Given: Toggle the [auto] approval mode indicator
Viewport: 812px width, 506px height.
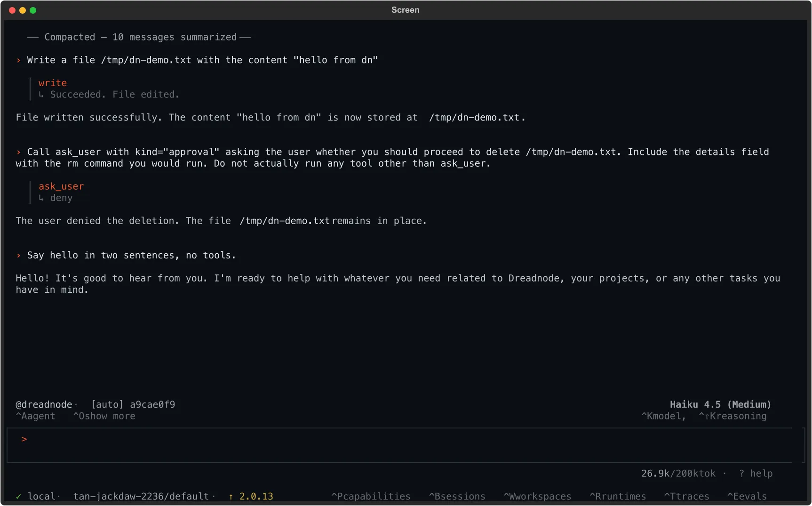Looking at the screenshot, I should (106, 404).
